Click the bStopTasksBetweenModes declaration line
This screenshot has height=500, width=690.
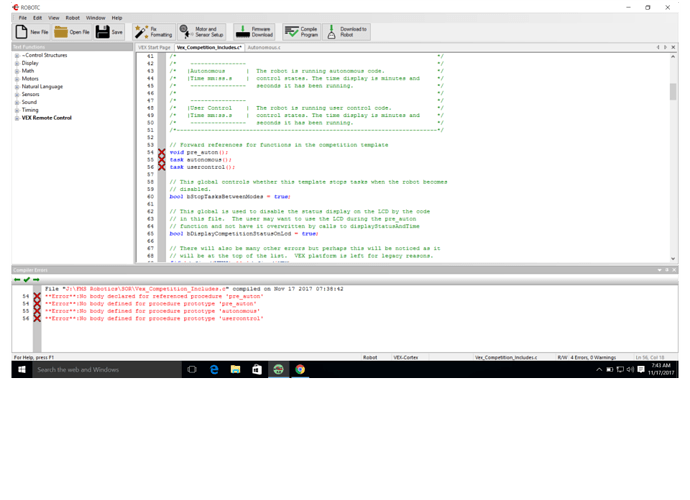click(x=230, y=197)
